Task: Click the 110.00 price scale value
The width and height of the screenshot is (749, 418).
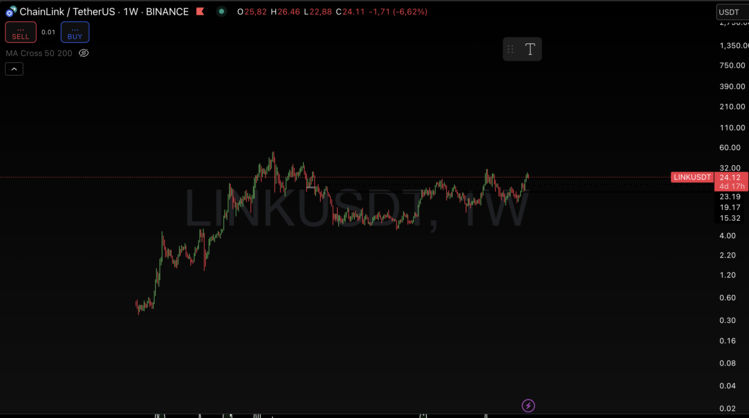Action: (x=732, y=128)
